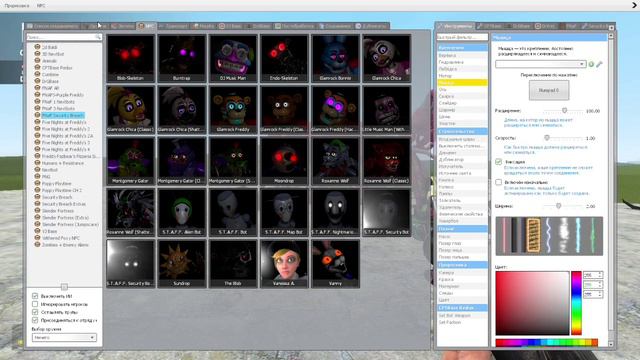This screenshot has height=360, width=640.
Task: Select 'Withered Foxy NPC' category
Action: pyautogui.click(x=61, y=238)
